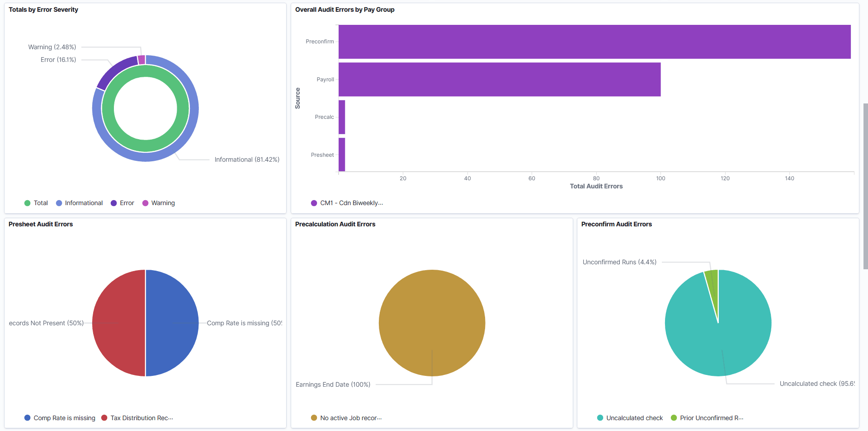Toggle the Uncalculated check legend
Viewport: 868px width, 431px height.
pos(630,418)
